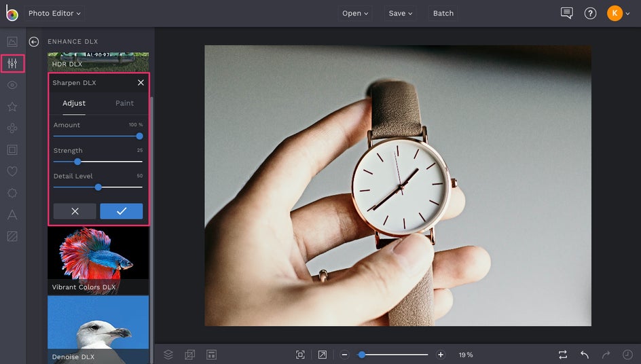Fit image to screen icon
The height and width of the screenshot is (364, 641).
tap(300, 354)
